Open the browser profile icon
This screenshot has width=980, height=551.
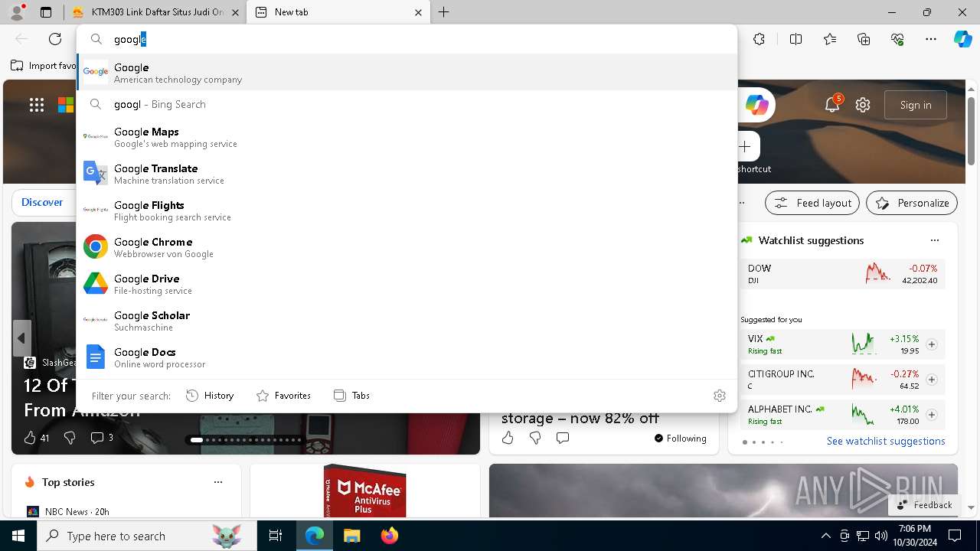tap(17, 12)
